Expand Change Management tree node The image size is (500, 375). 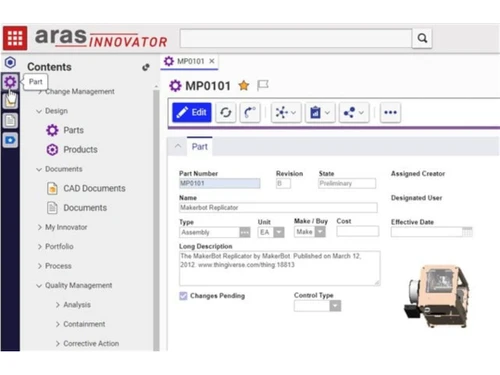39,92
